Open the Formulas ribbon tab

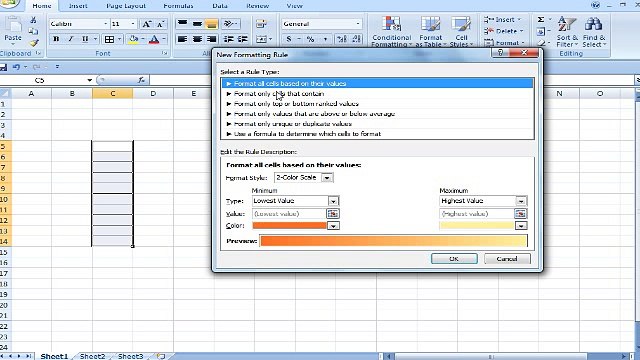178,6
